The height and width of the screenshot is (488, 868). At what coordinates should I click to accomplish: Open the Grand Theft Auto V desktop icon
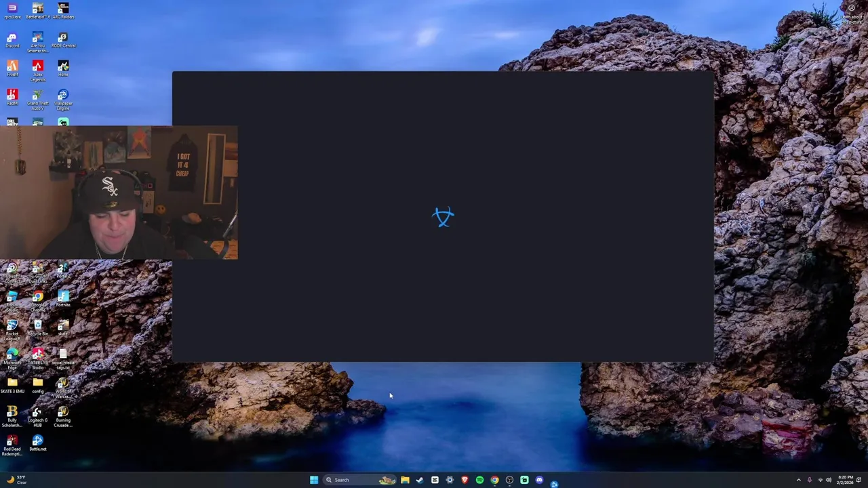(37, 100)
